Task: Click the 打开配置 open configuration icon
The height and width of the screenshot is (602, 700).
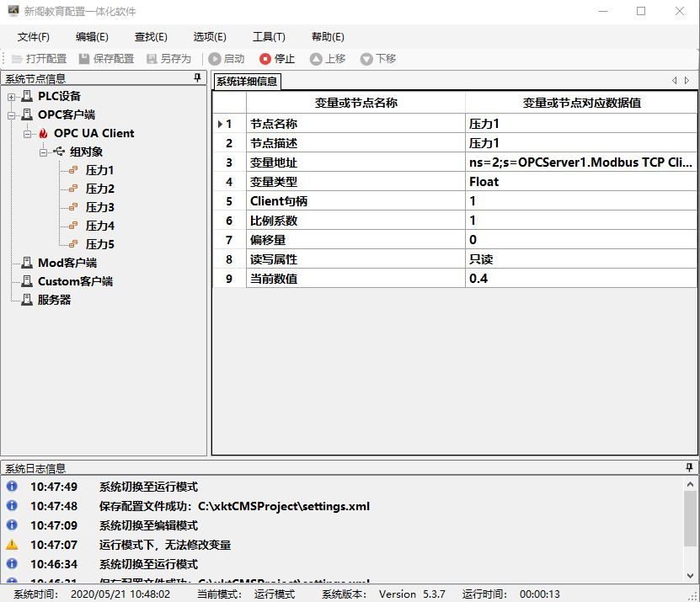Action: pyautogui.click(x=17, y=59)
